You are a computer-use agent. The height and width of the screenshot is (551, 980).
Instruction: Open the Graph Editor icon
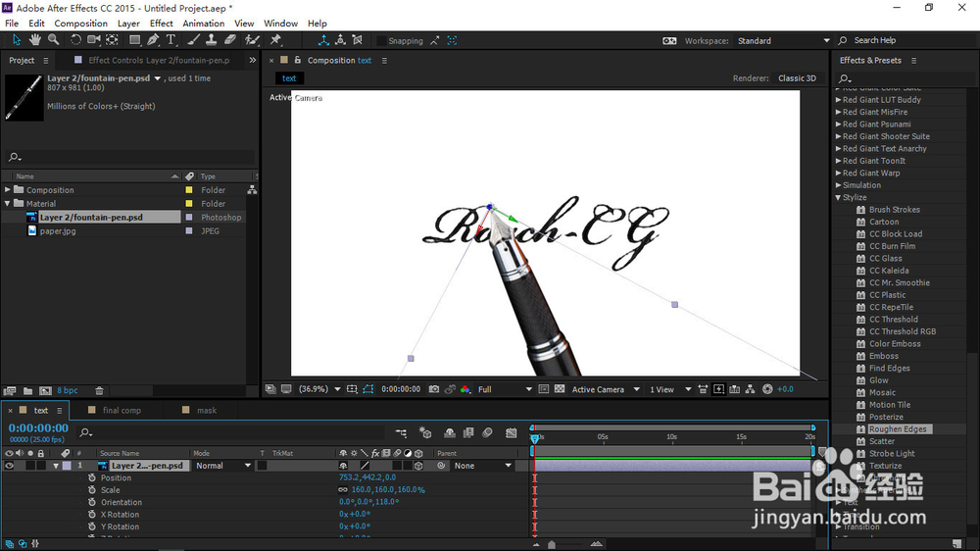[512, 432]
